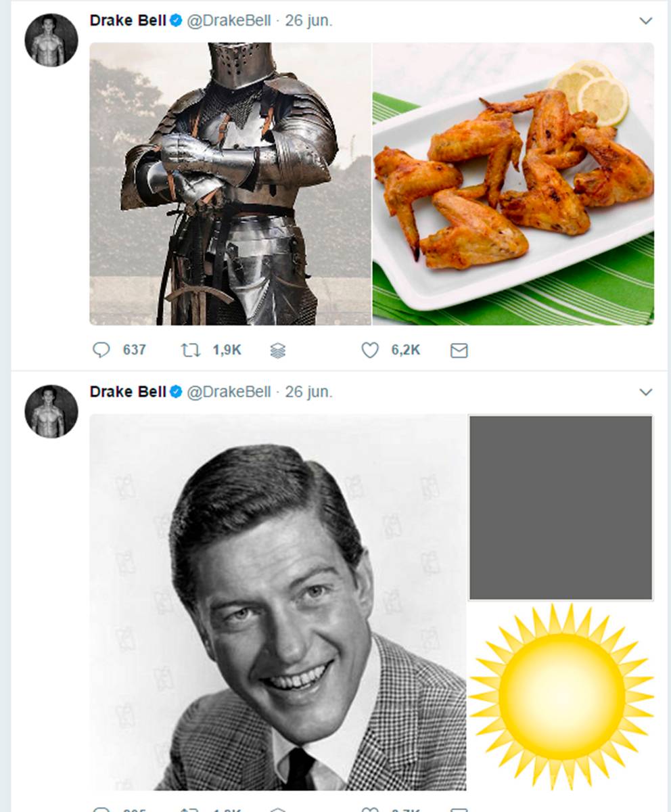Screen dimensions: 671x812
Task: Open the top tweet's 26 jun. timestamp
Action: (308, 21)
